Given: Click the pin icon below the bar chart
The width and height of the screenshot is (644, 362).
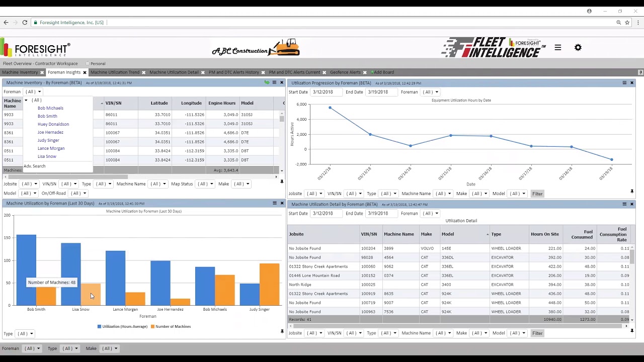Looking at the screenshot, I should tap(282, 331).
